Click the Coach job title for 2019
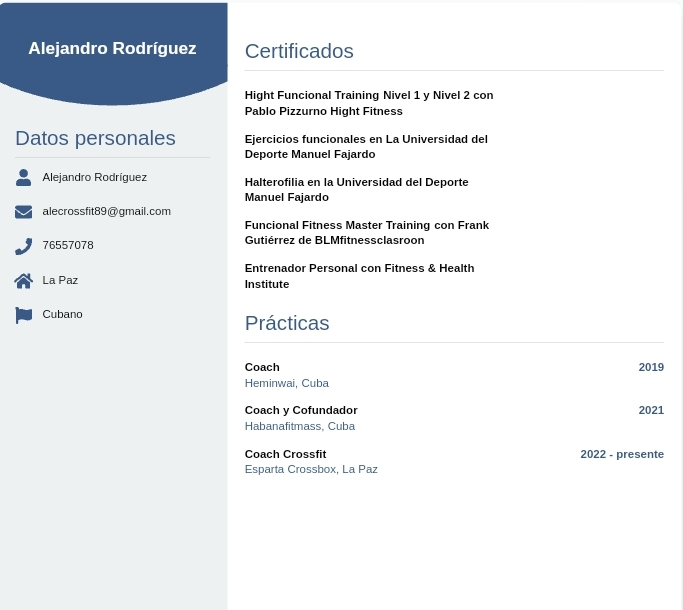Screen dimensions: 683x610 click(262, 367)
